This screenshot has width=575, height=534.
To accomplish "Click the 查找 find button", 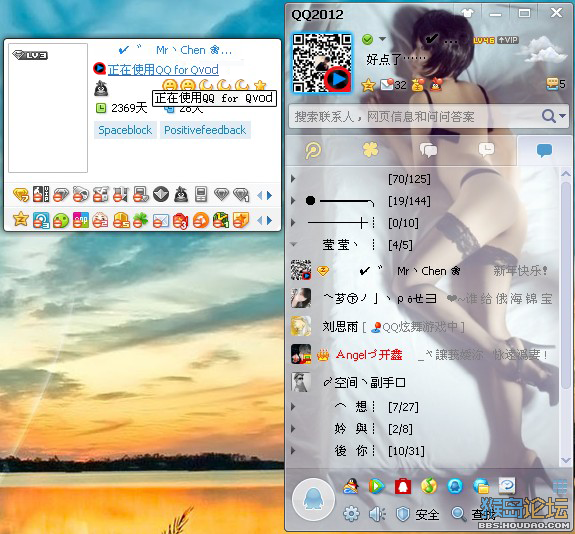I will point(473,514).
